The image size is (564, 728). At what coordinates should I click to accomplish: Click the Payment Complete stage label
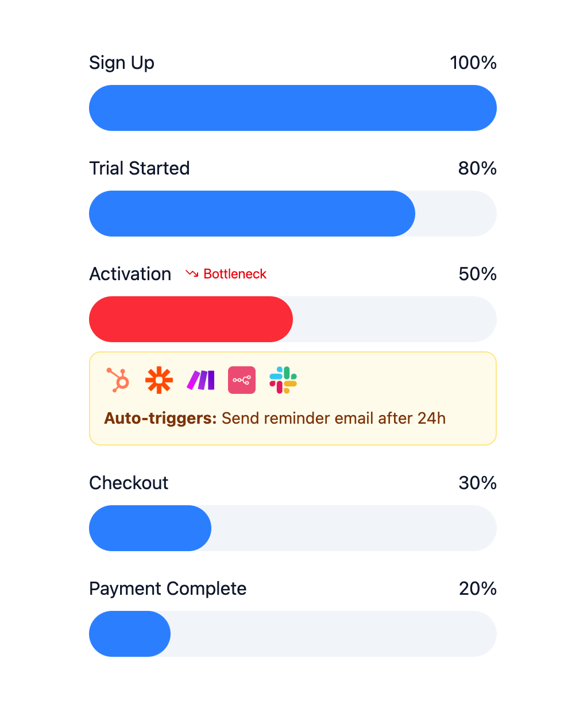(x=168, y=588)
